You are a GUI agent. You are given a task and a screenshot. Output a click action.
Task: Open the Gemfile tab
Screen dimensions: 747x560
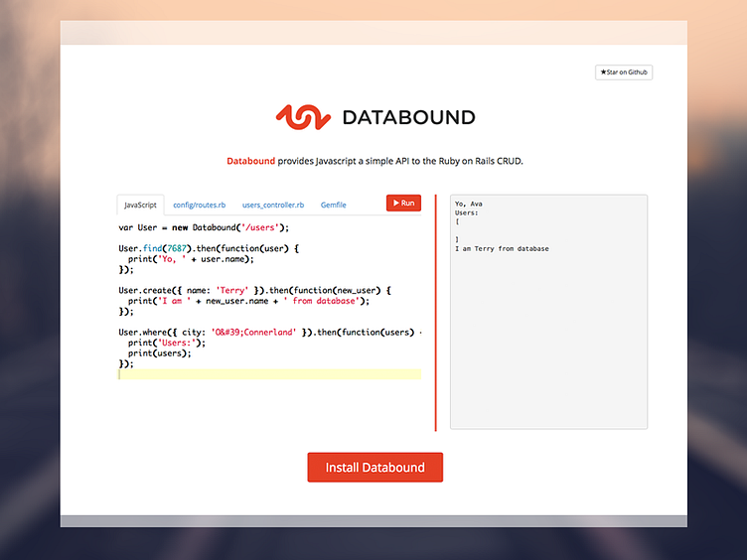333,205
